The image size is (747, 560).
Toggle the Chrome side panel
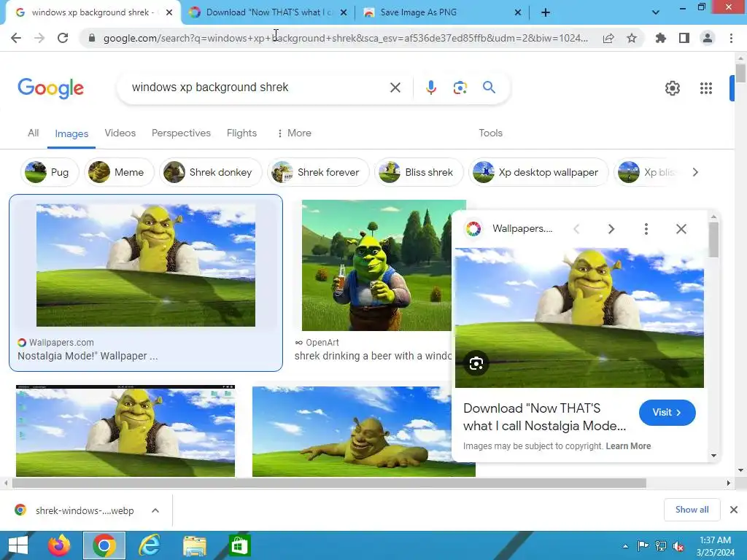pos(684,38)
